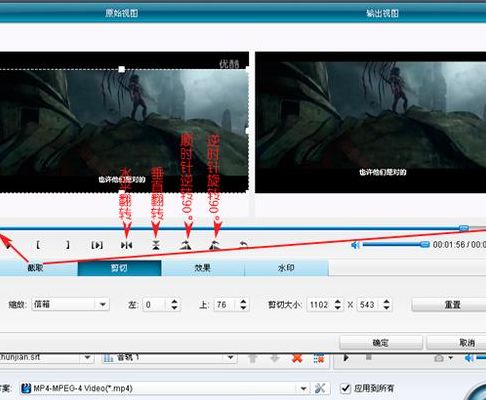
Task: Rotate video 90° clockwise
Action: tap(185, 245)
